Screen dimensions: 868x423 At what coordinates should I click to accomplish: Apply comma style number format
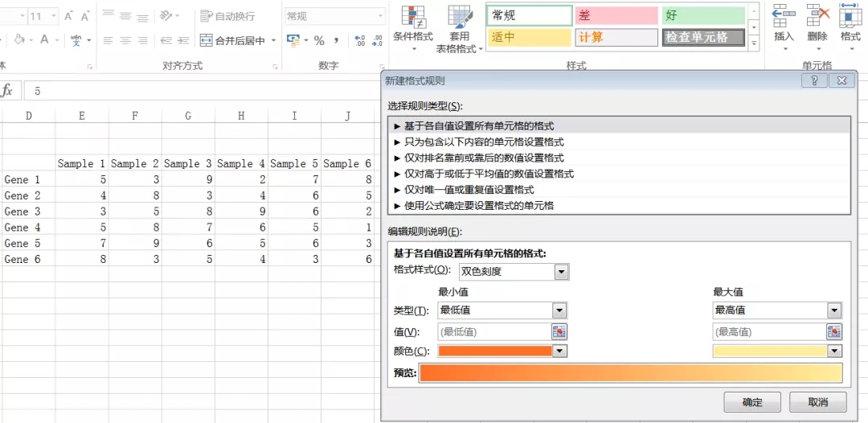click(336, 40)
